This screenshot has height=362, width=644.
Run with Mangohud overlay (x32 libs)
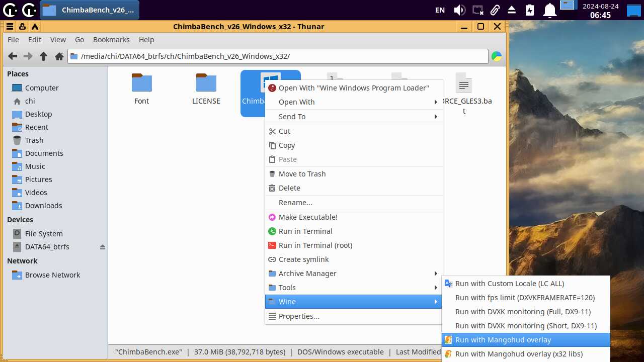(526, 354)
